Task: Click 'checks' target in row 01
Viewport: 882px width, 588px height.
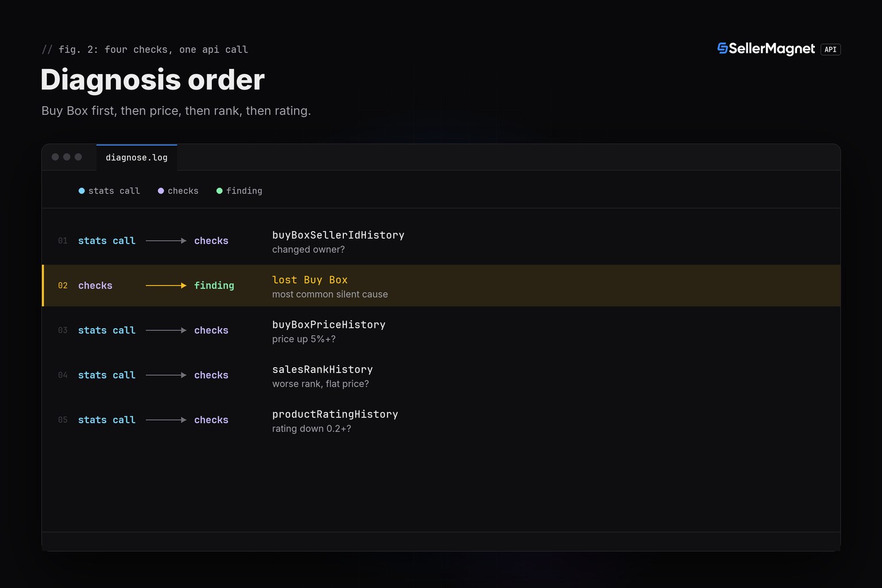Action: (211, 241)
